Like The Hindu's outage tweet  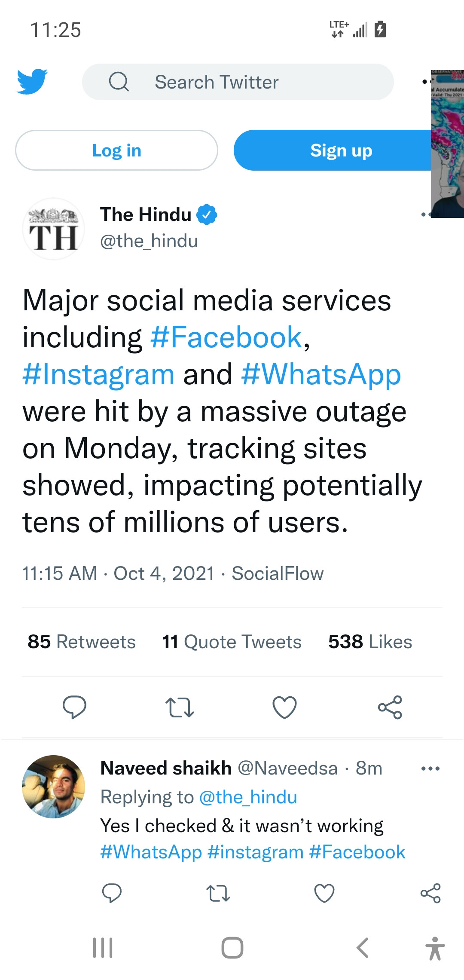[284, 707]
